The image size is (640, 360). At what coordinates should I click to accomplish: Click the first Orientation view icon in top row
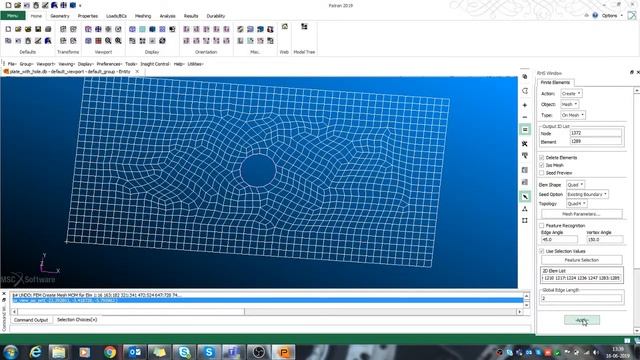point(187,29)
